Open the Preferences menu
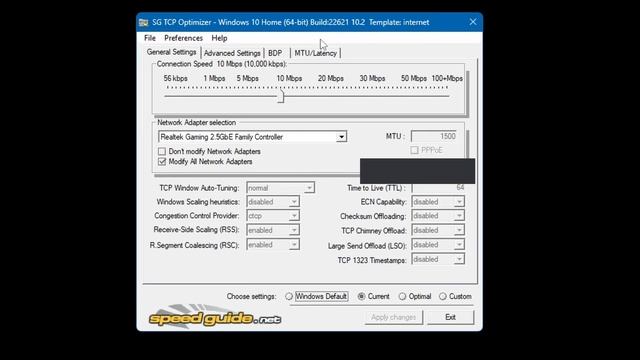The height and width of the screenshot is (360, 640). point(183,38)
